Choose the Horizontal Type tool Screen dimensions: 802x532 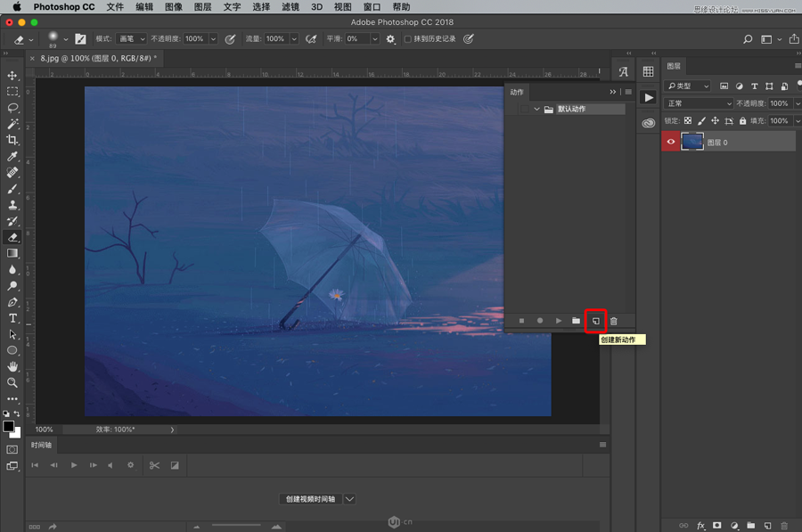(x=12, y=318)
